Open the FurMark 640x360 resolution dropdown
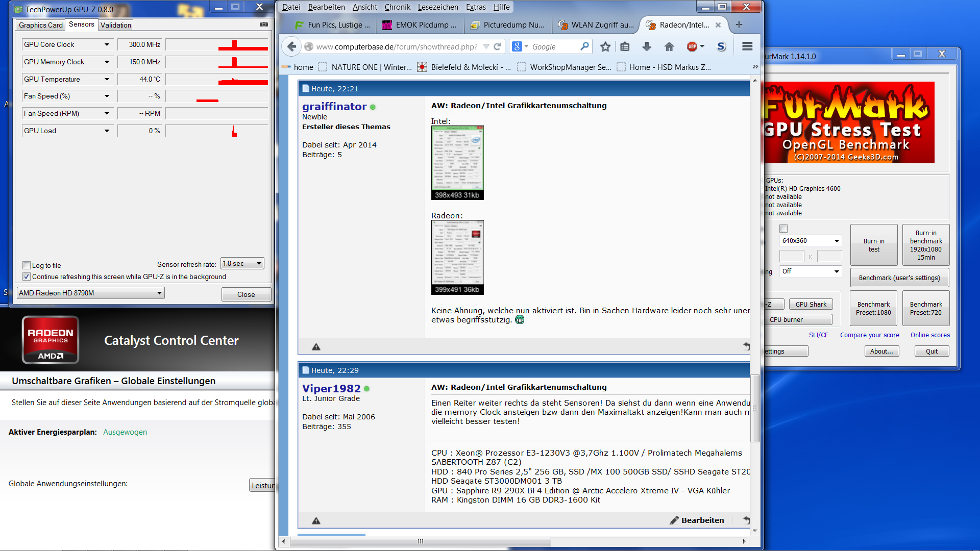Screen dimensions: 980x551 click(x=811, y=240)
